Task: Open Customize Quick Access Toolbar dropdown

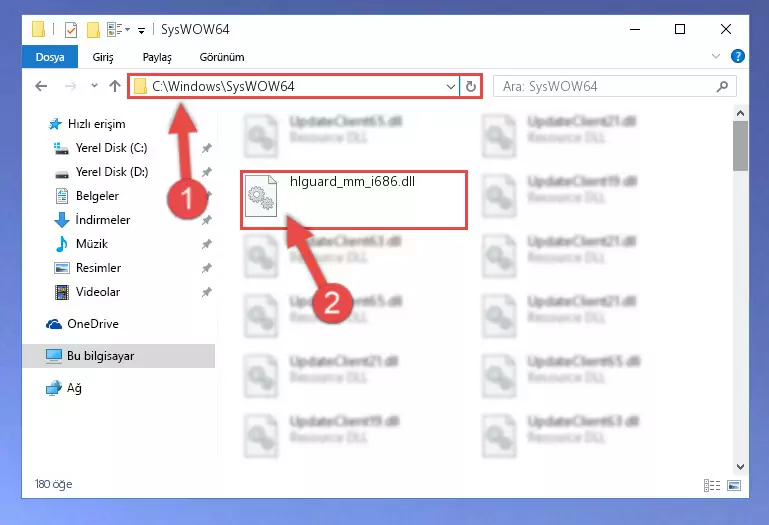Action: coord(141,30)
